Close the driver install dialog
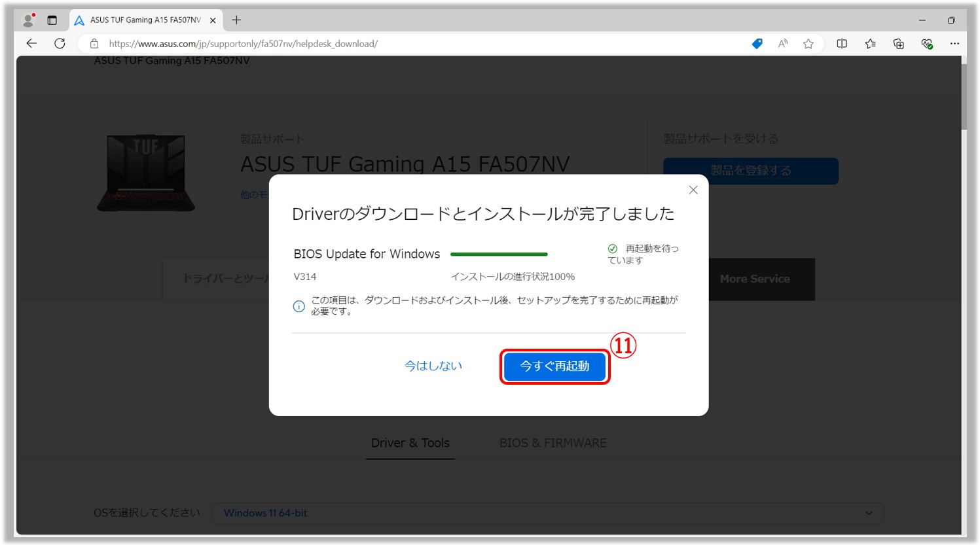 693,190
